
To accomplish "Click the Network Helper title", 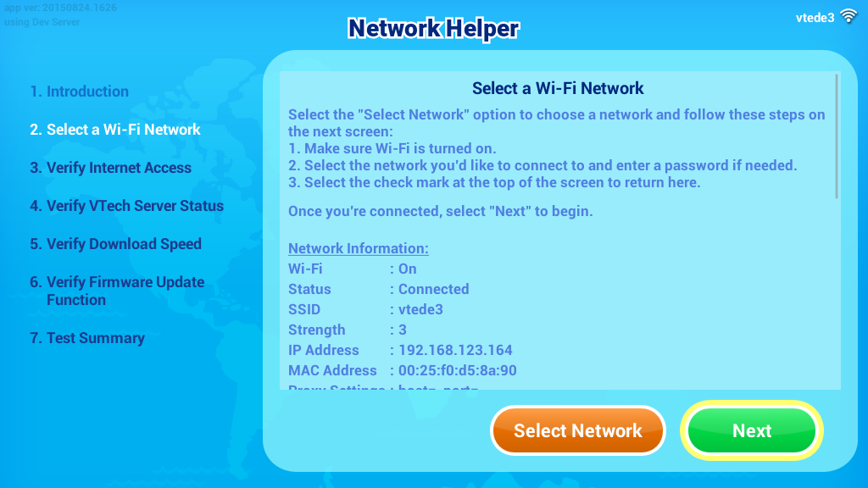I will pyautogui.click(x=433, y=28).
